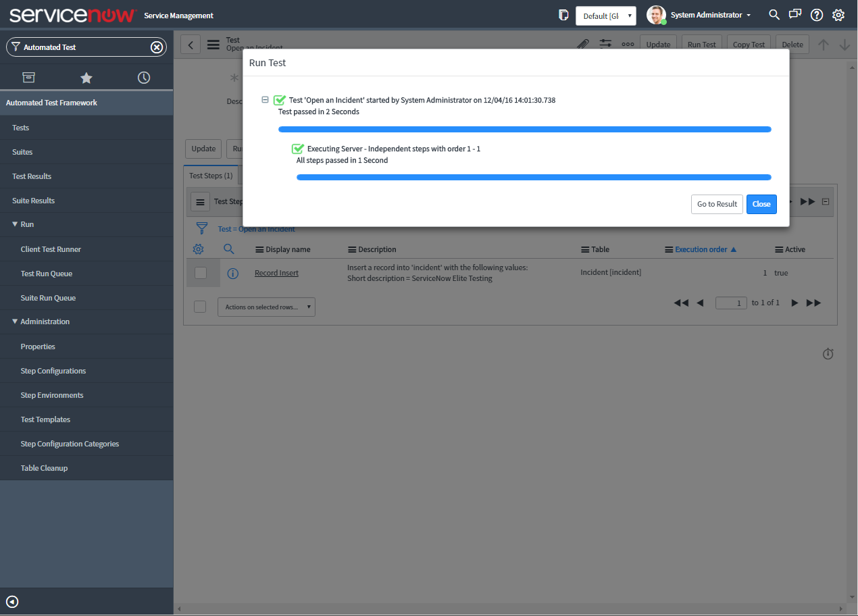This screenshot has height=616, width=858.
Task: Open Table Cleanup module
Action: [x=86, y=468]
